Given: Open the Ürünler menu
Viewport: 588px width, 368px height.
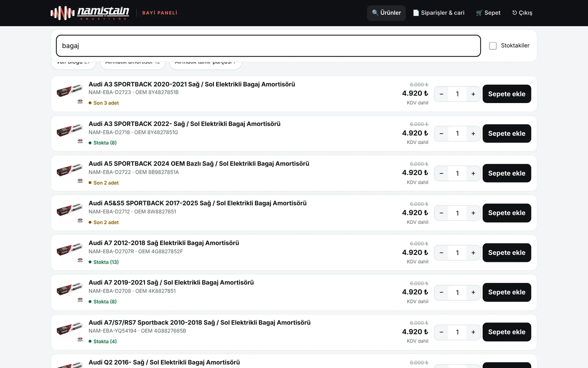Looking at the screenshot, I should coord(386,13).
